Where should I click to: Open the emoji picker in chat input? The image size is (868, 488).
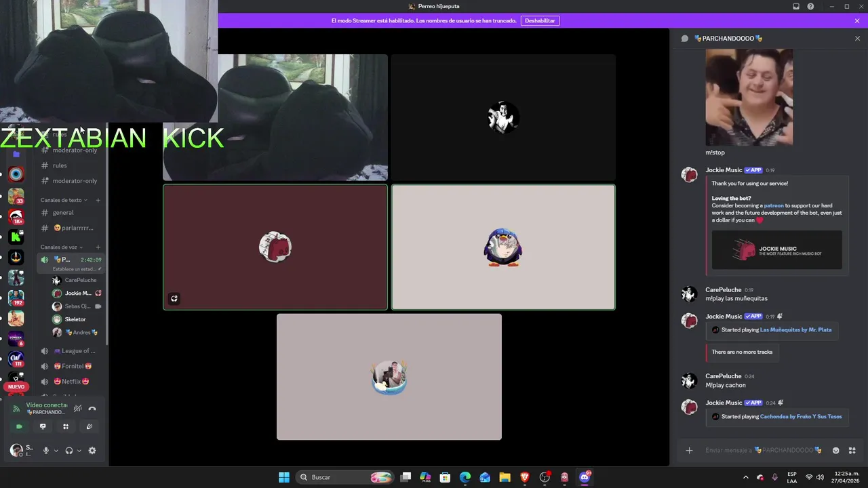(x=835, y=450)
